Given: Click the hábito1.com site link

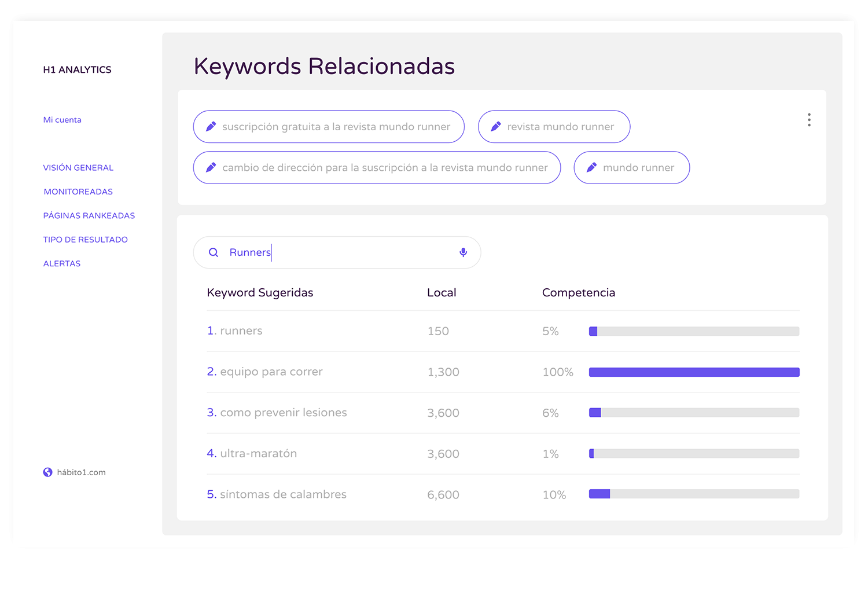Looking at the screenshot, I should [x=81, y=472].
